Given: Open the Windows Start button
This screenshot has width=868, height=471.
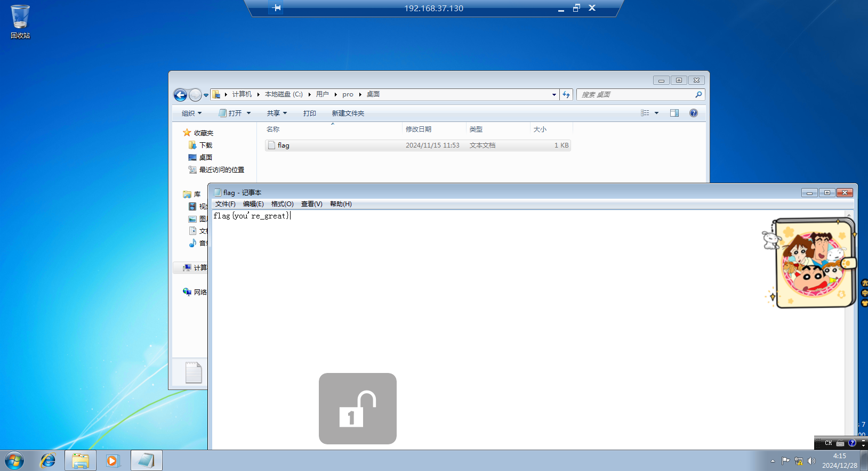Looking at the screenshot, I should [14, 460].
